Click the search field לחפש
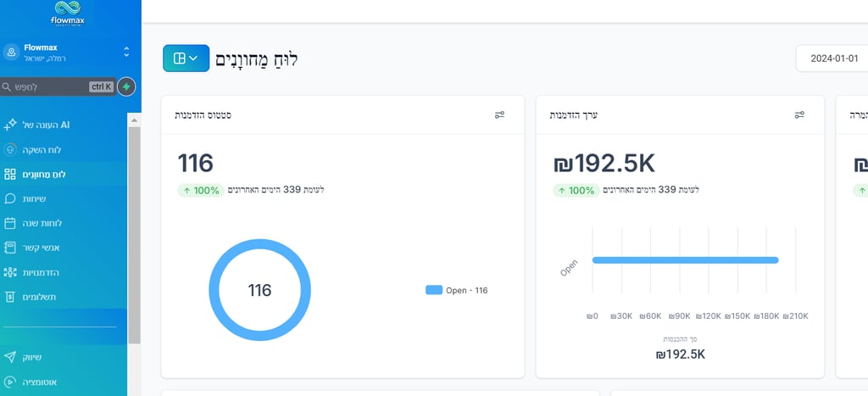This screenshot has width=868, height=396. tap(58, 87)
